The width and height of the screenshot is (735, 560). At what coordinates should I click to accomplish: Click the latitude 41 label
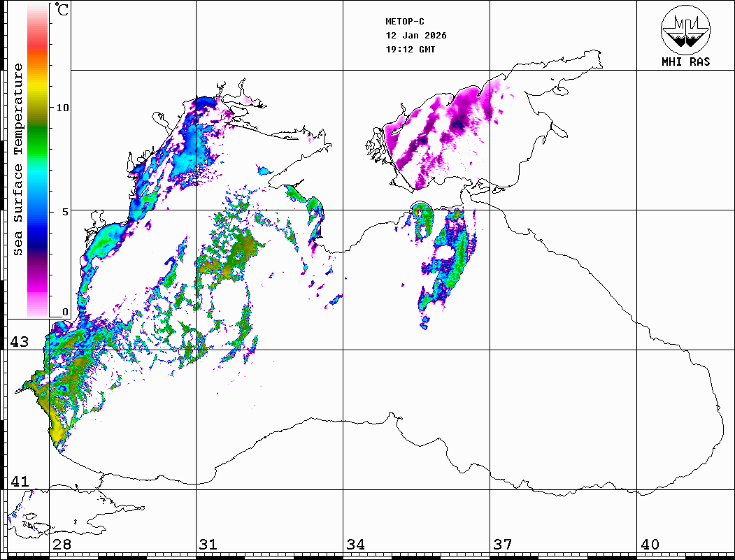(x=19, y=482)
